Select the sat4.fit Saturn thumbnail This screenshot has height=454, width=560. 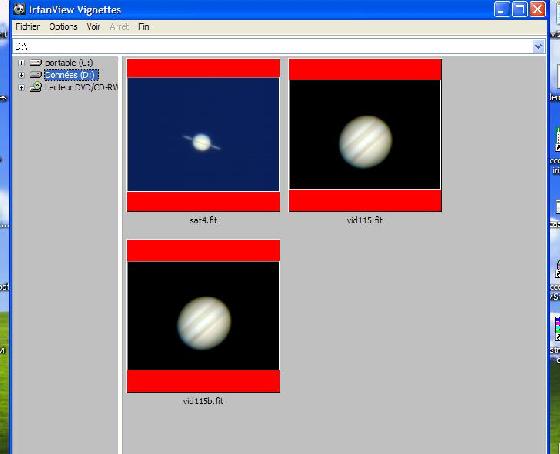click(x=204, y=135)
